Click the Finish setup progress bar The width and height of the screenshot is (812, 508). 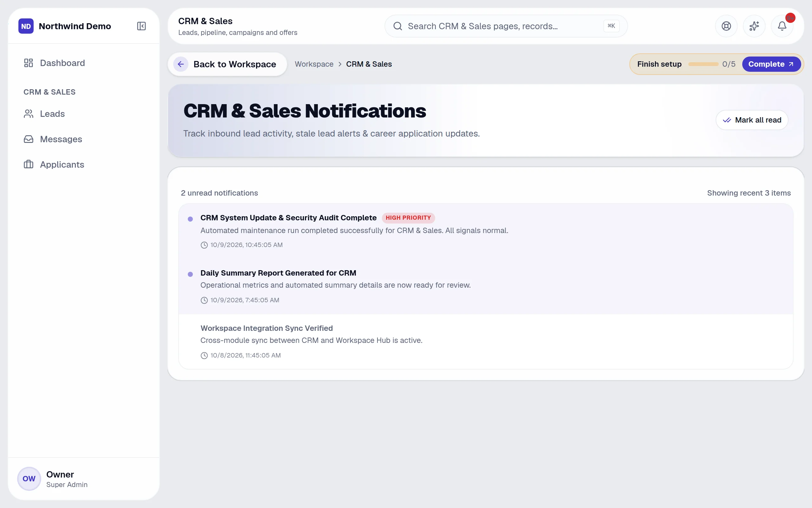point(703,64)
